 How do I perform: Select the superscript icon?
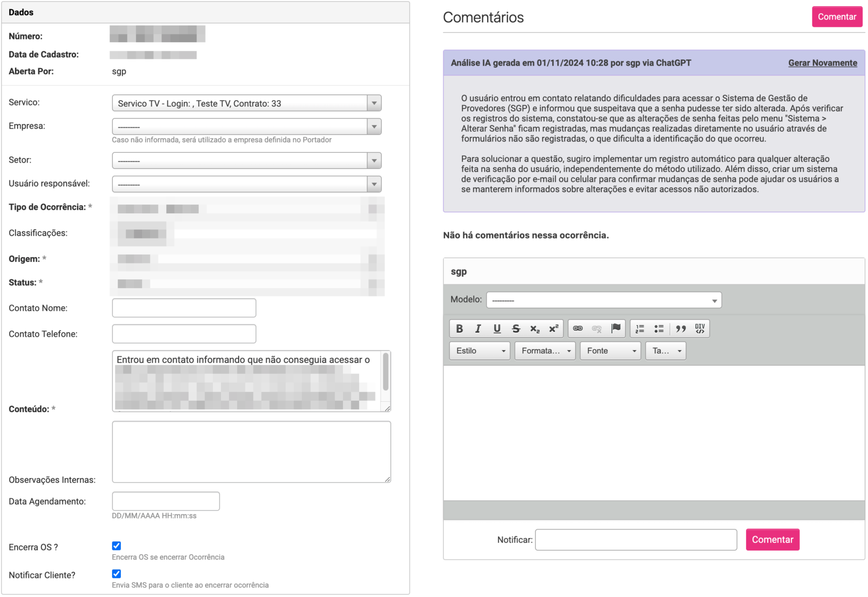[x=553, y=328]
